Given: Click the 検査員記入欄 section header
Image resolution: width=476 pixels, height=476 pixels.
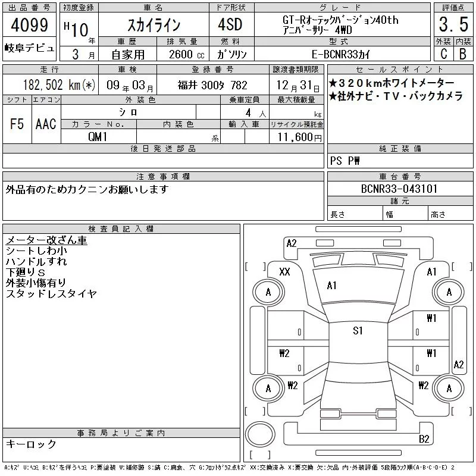Looking at the screenshot, I should click(121, 229).
